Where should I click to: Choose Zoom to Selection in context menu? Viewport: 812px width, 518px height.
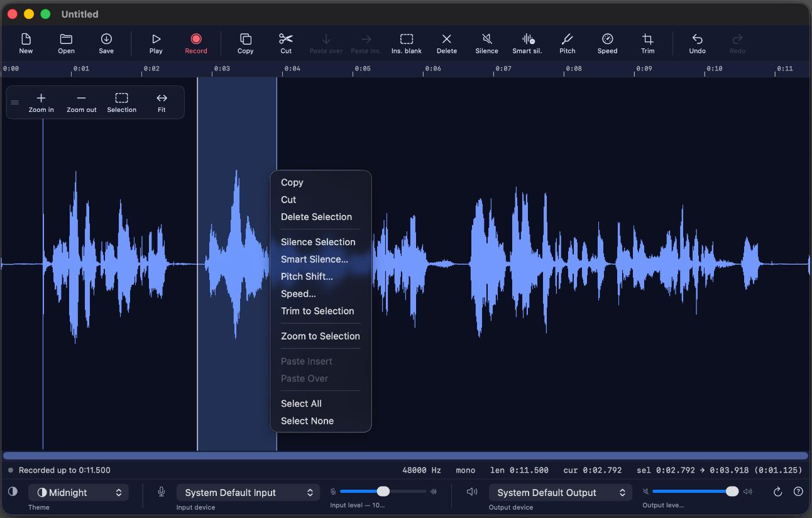[x=321, y=336]
